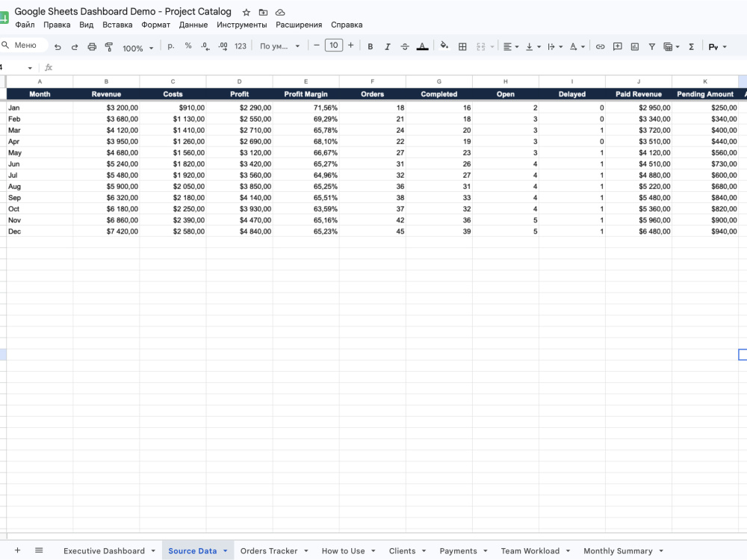The image size is (747, 560).
Task: Switch to Monthly Summary sheet
Action: pyautogui.click(x=618, y=551)
